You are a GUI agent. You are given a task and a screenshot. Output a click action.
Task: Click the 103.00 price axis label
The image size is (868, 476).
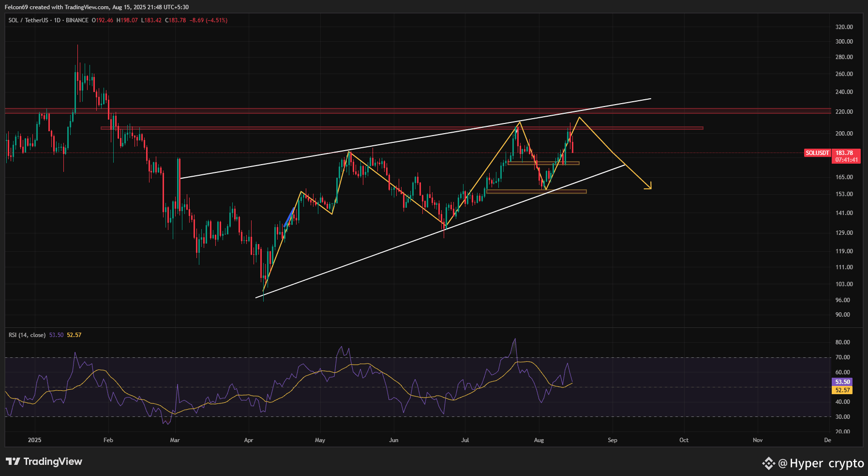[x=844, y=284]
